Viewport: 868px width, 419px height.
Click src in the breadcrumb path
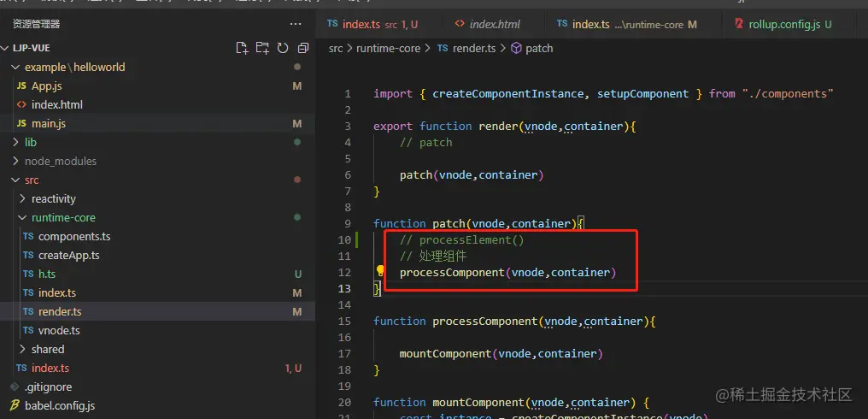tap(336, 48)
